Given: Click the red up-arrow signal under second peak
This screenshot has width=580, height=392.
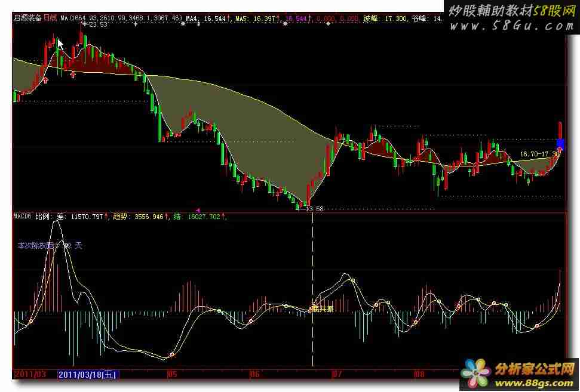Looking at the screenshot, I should 73,75.
